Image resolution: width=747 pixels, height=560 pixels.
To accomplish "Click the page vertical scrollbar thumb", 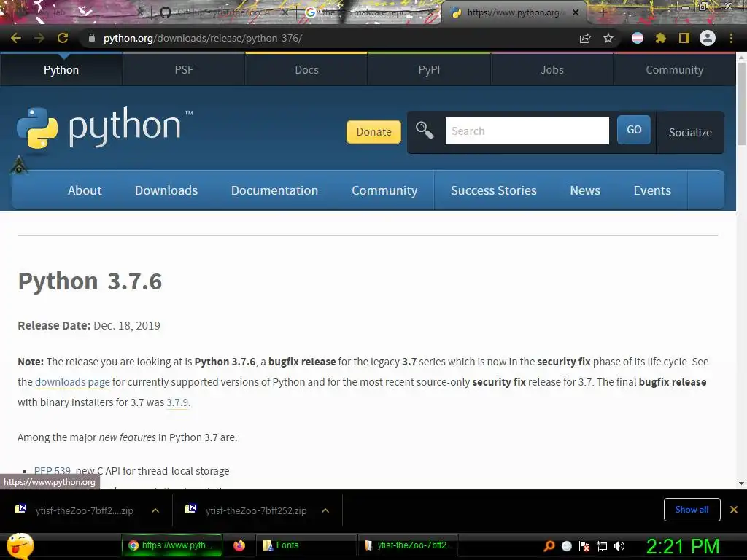I will point(741,104).
